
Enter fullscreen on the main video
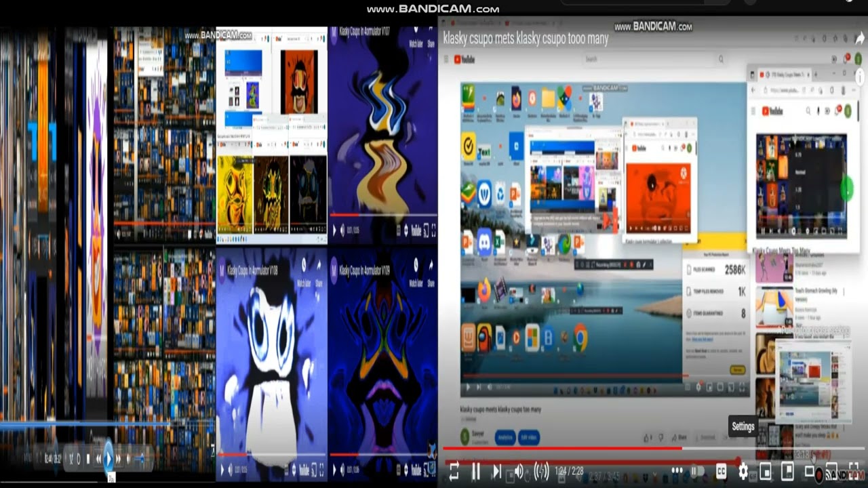click(854, 470)
